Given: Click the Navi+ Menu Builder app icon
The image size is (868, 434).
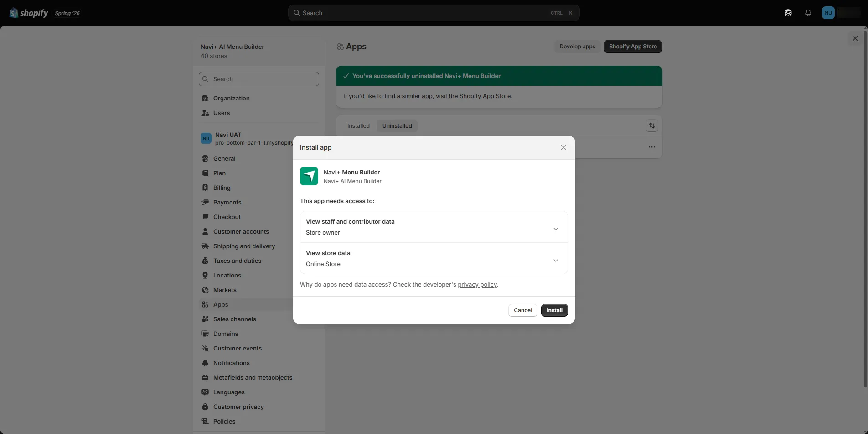Looking at the screenshot, I should point(309,176).
